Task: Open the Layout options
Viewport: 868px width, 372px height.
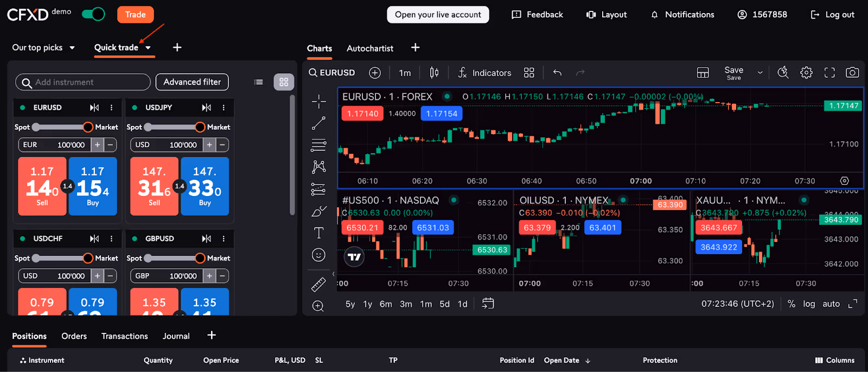Action: [607, 15]
